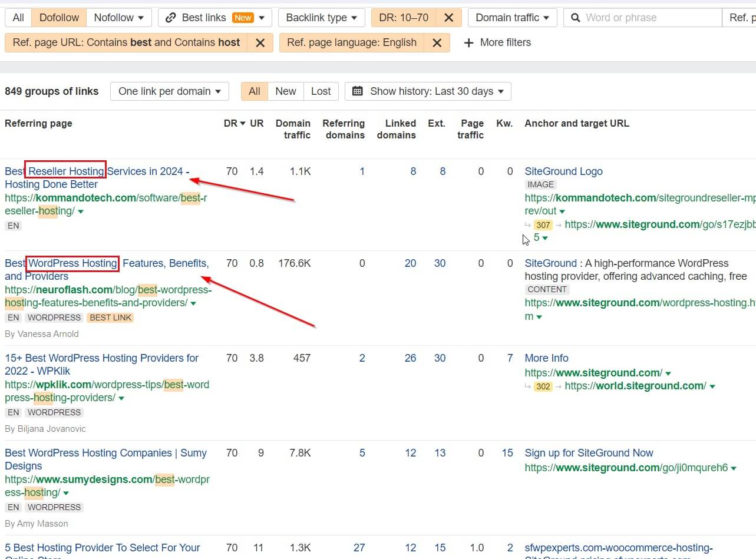The image size is (756, 559).
Task: Expand the wpklik.com URL caret
Action: tap(121, 398)
